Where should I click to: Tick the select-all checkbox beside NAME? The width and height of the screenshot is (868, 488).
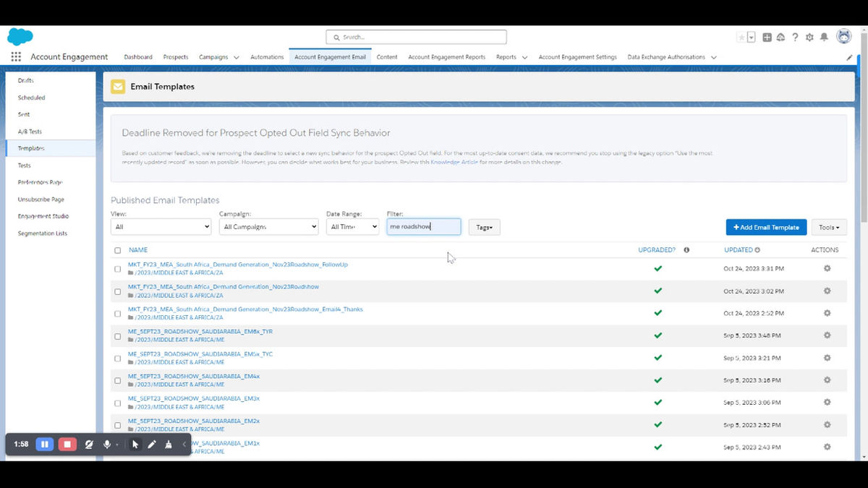click(118, 250)
